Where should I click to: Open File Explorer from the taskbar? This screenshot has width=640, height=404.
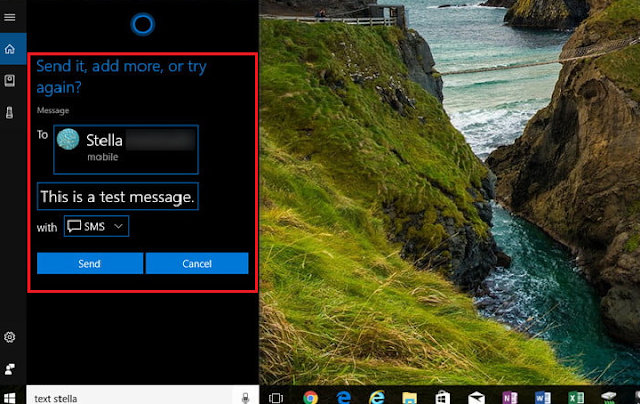[409, 398]
